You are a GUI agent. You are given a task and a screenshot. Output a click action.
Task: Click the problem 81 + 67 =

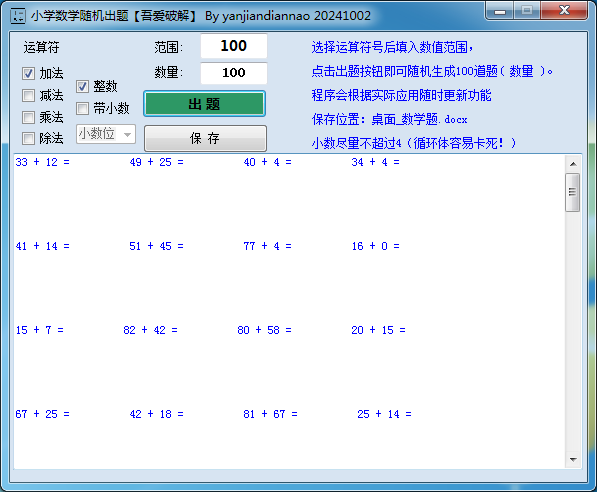point(270,414)
